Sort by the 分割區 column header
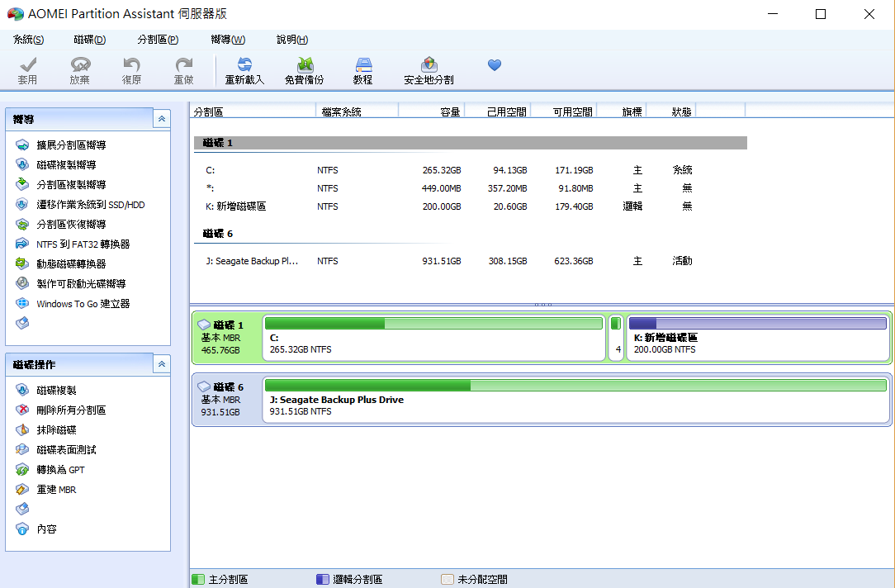Viewport: 895px width, 588px height. (253, 111)
